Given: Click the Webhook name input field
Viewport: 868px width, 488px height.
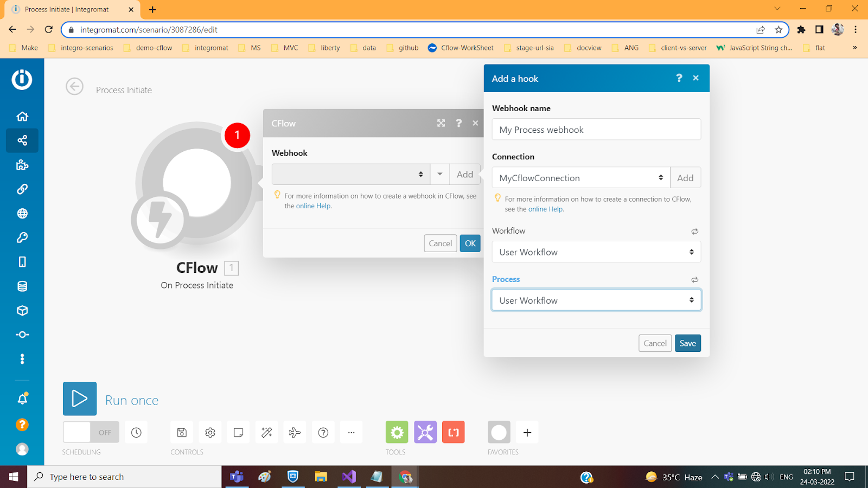Looking at the screenshot, I should (596, 129).
